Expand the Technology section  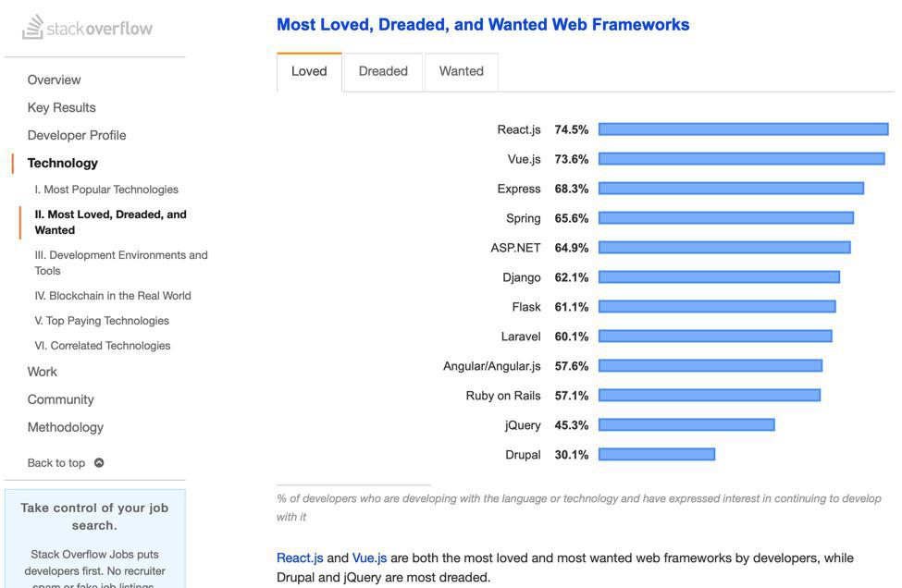(62, 163)
